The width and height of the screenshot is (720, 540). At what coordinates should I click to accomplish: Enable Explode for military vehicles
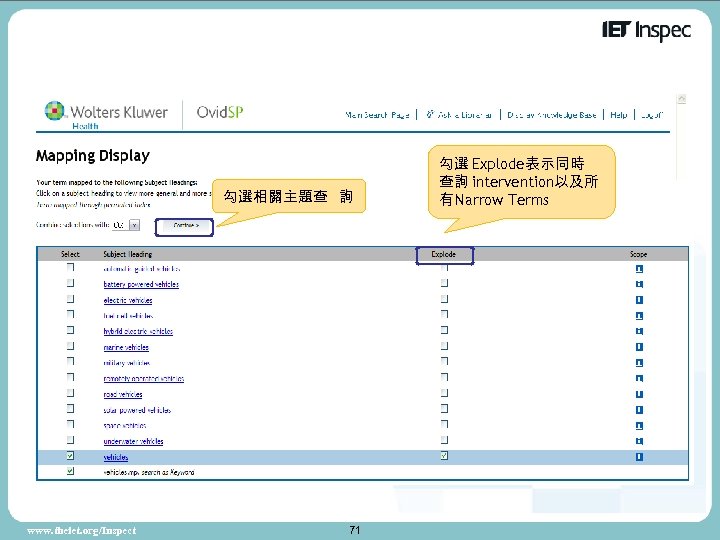tap(444, 361)
